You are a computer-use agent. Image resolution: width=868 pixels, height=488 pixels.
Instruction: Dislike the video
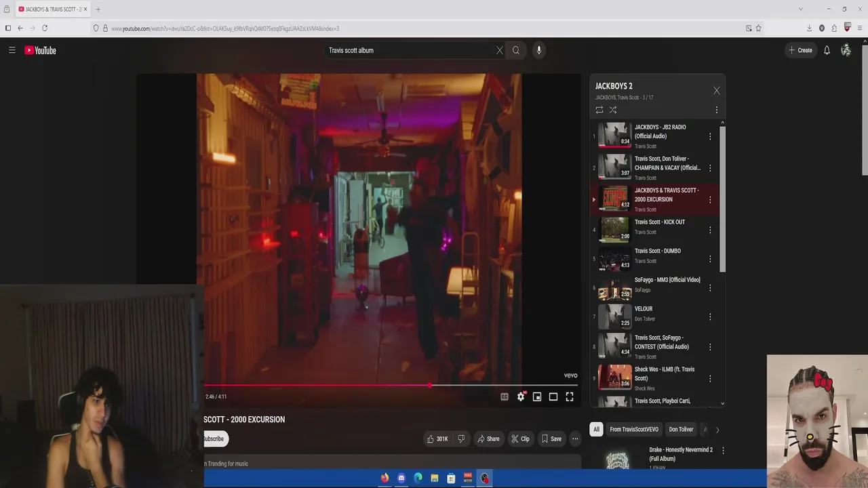click(461, 439)
